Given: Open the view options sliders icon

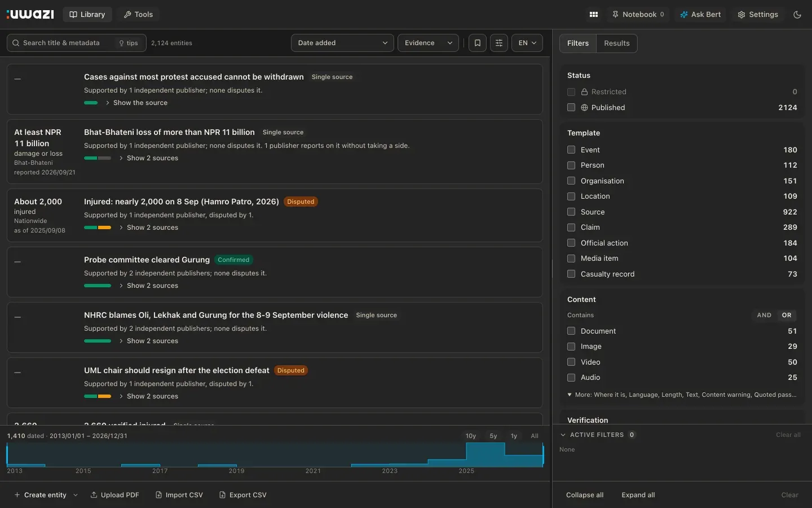Looking at the screenshot, I should (499, 43).
